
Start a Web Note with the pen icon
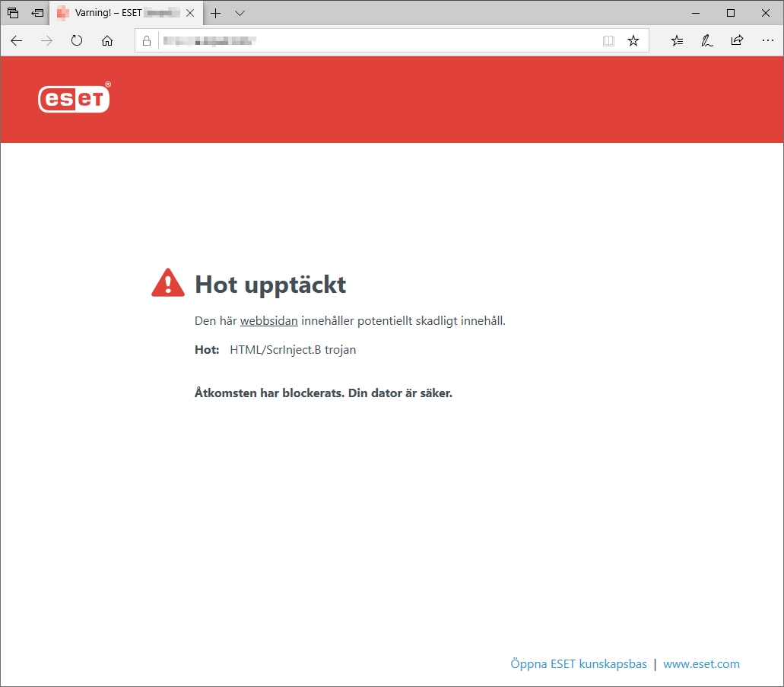pos(707,40)
